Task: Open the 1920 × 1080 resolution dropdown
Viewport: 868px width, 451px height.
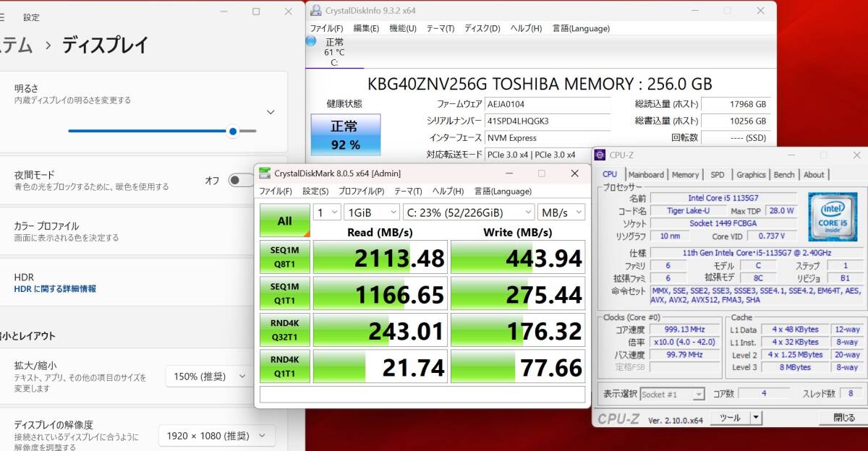Action: [x=217, y=436]
